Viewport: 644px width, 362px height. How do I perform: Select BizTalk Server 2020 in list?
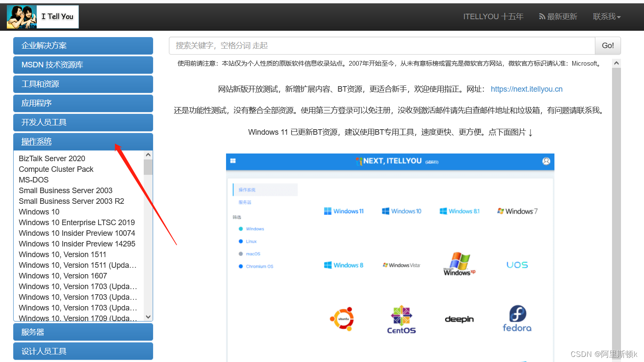click(52, 159)
